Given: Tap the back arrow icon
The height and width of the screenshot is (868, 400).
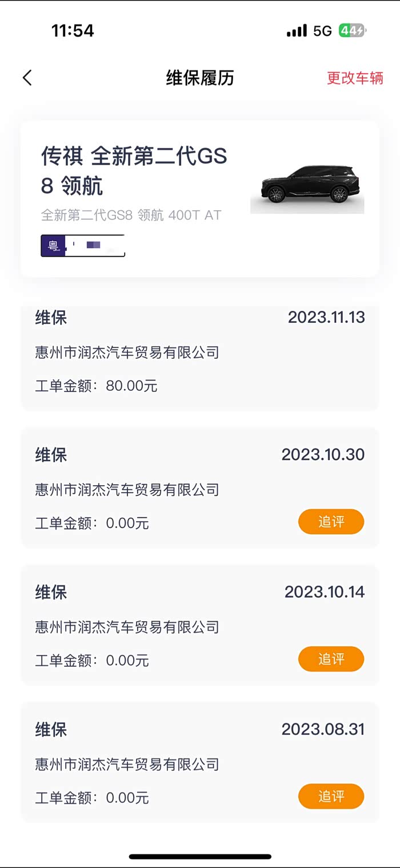Looking at the screenshot, I should coord(27,78).
